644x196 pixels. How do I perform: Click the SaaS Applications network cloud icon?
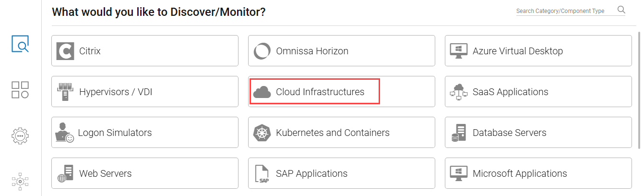458,92
